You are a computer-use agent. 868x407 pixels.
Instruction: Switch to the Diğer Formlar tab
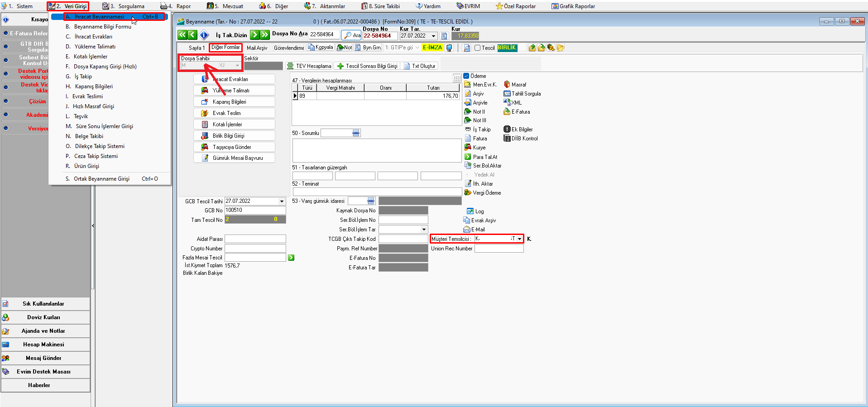pyautogui.click(x=225, y=48)
